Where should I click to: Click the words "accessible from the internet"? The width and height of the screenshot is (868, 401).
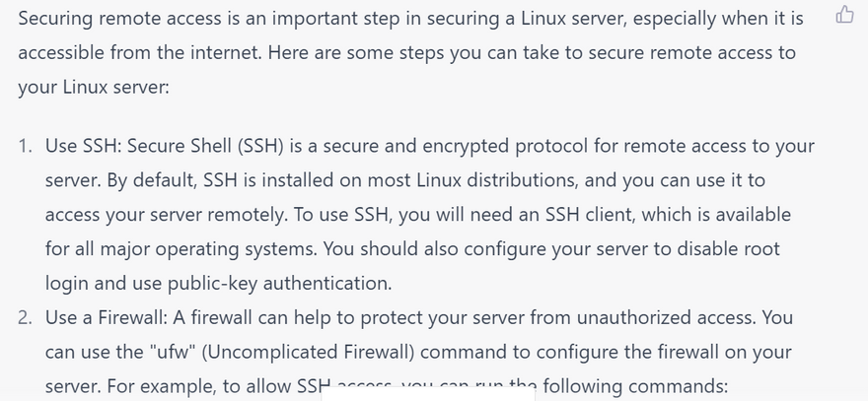pyautogui.click(x=137, y=52)
